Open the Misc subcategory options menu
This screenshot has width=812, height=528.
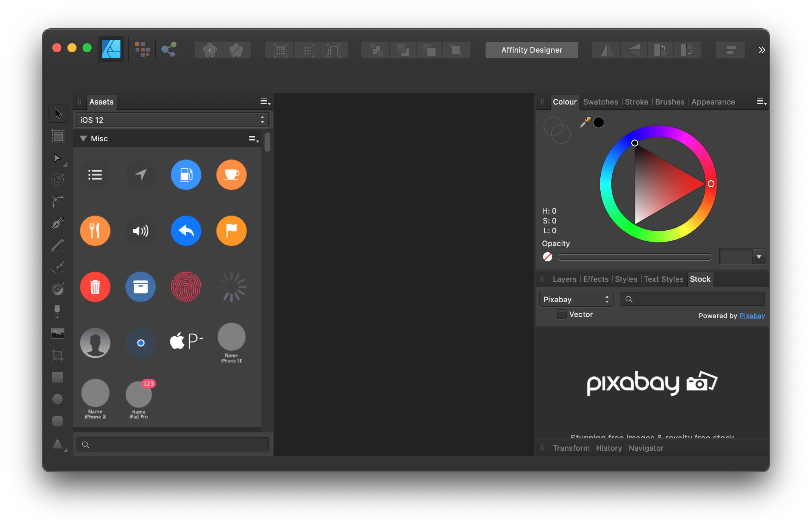(x=253, y=139)
